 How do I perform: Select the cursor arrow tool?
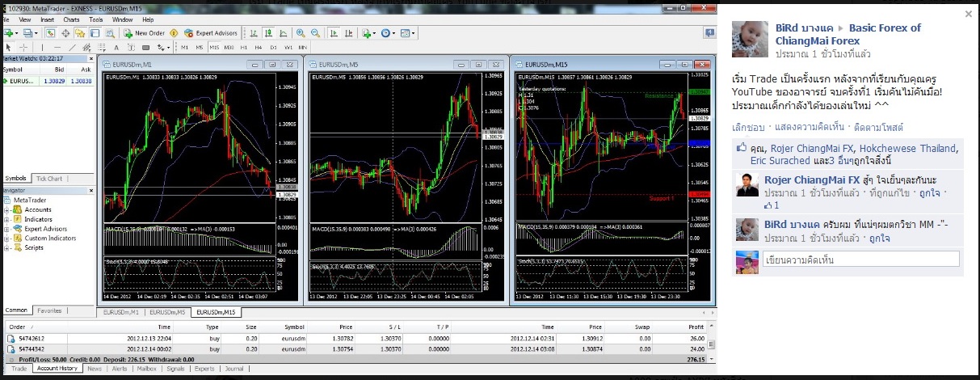8,48
